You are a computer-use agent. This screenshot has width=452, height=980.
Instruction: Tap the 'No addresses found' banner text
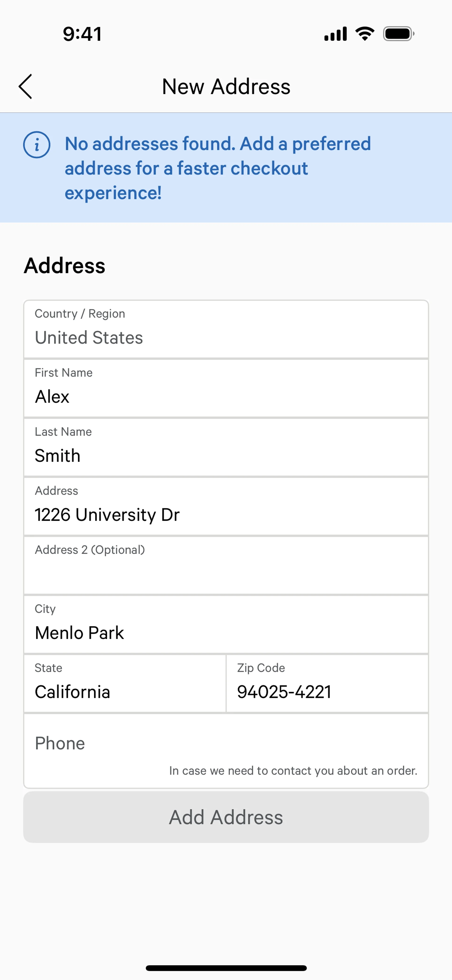(218, 168)
